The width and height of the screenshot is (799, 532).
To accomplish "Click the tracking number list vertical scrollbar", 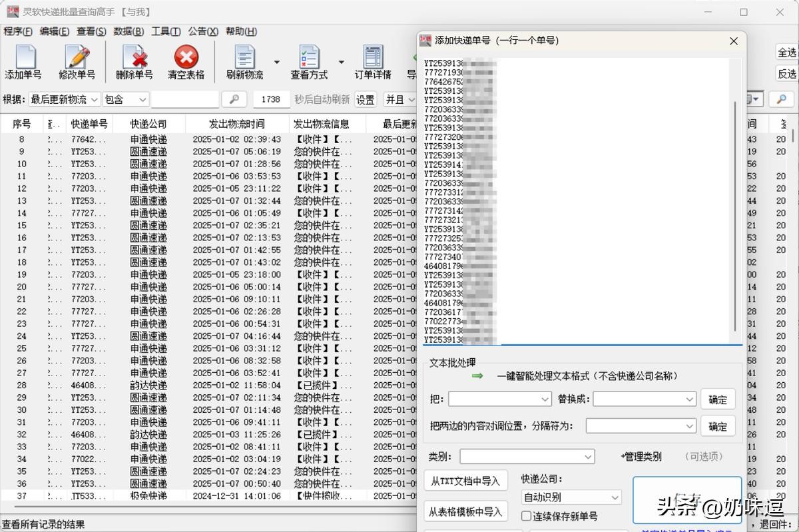I will coord(735,213).
